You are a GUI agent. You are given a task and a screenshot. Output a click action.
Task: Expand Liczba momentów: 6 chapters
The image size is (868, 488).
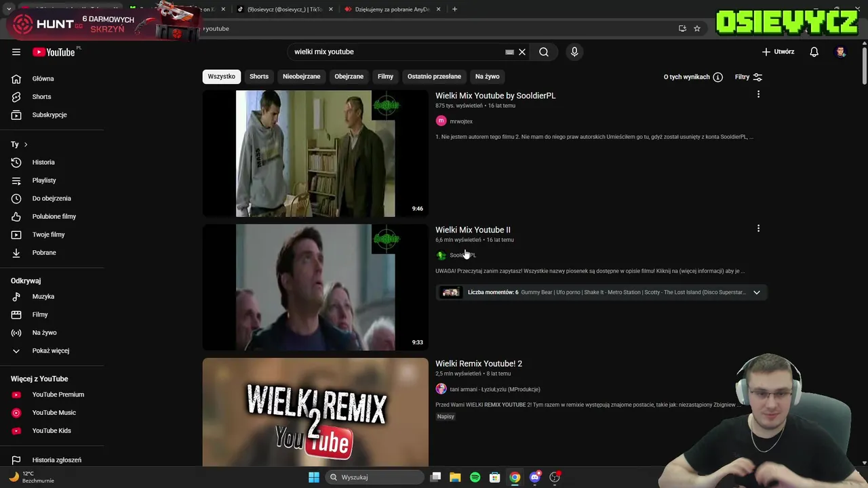tap(601, 292)
